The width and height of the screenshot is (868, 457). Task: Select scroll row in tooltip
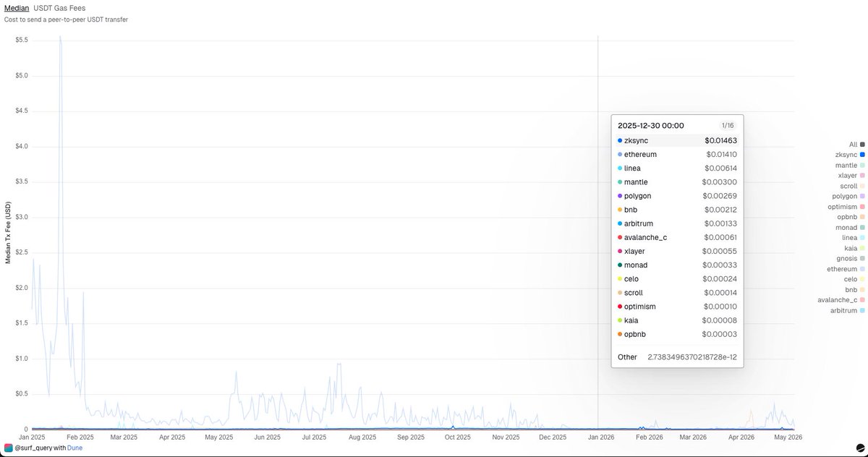click(677, 293)
